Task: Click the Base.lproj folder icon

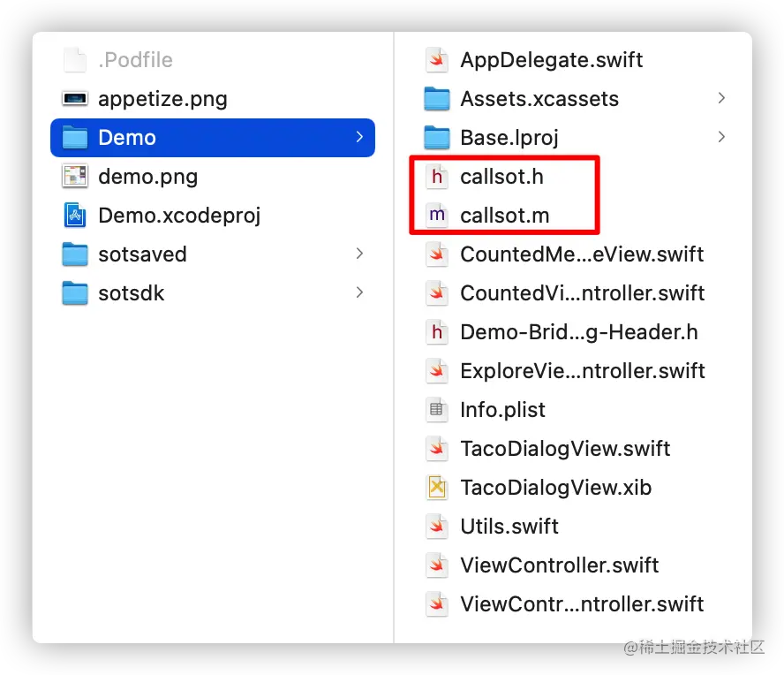Action: (437, 138)
